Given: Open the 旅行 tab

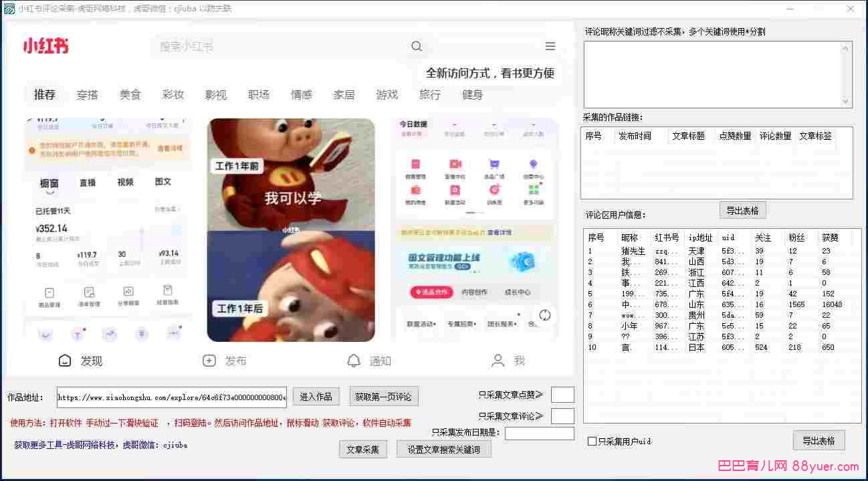Looking at the screenshot, I should coord(430,94).
